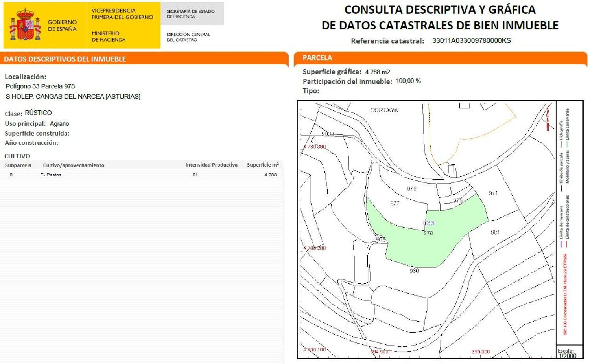Select parcel 971 on the map
The height and width of the screenshot is (364, 590).
coord(493,193)
